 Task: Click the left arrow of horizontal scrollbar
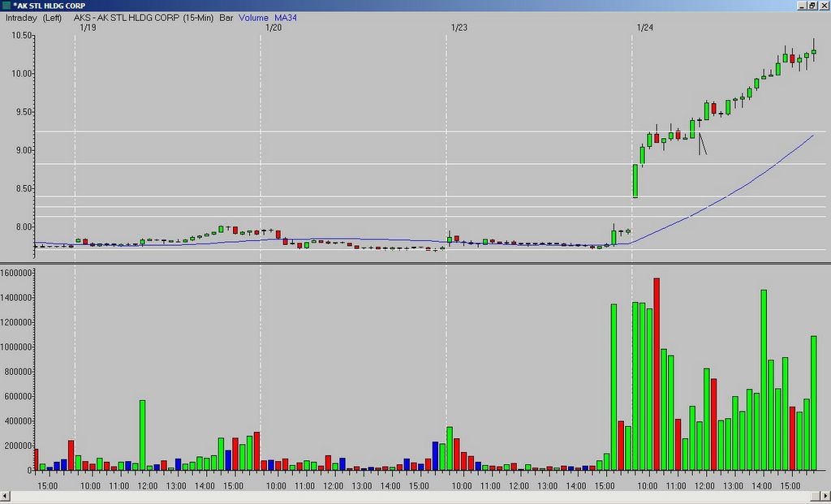point(5,496)
